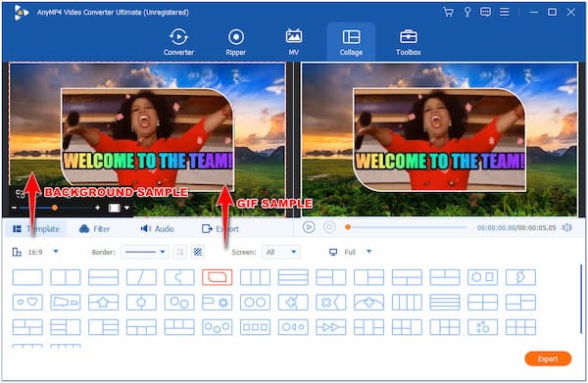Select the two equal circles template

tap(255, 302)
